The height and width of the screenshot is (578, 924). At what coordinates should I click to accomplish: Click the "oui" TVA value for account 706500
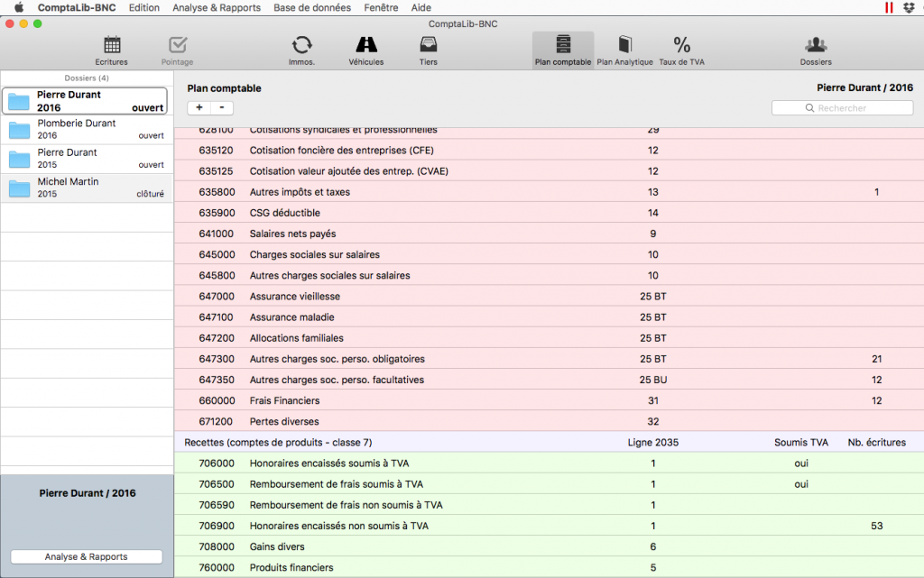(x=801, y=484)
